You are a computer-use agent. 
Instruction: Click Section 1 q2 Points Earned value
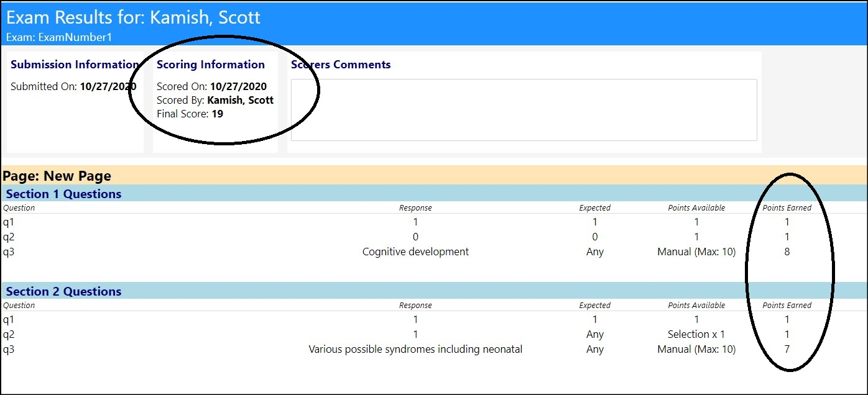[787, 237]
